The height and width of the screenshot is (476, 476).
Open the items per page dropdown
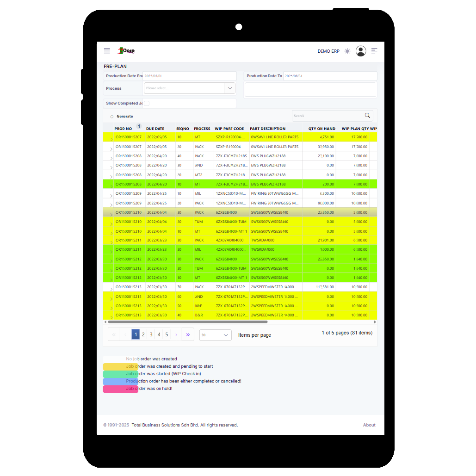(x=215, y=335)
